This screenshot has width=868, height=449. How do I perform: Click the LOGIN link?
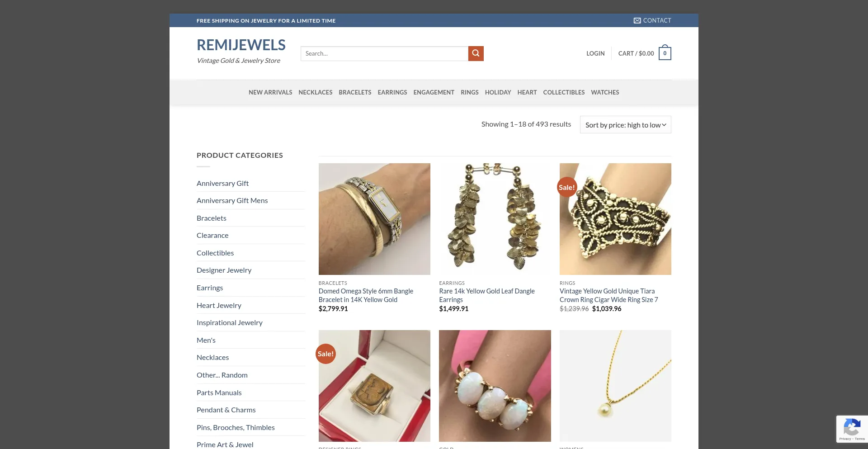(595, 53)
